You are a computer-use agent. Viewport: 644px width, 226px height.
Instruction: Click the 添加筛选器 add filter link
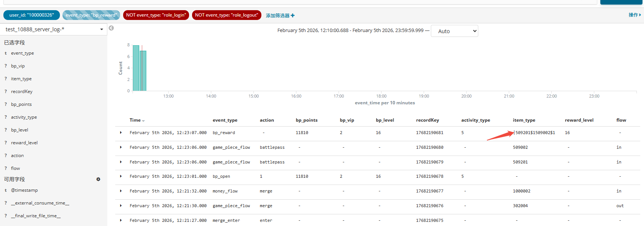point(278,16)
